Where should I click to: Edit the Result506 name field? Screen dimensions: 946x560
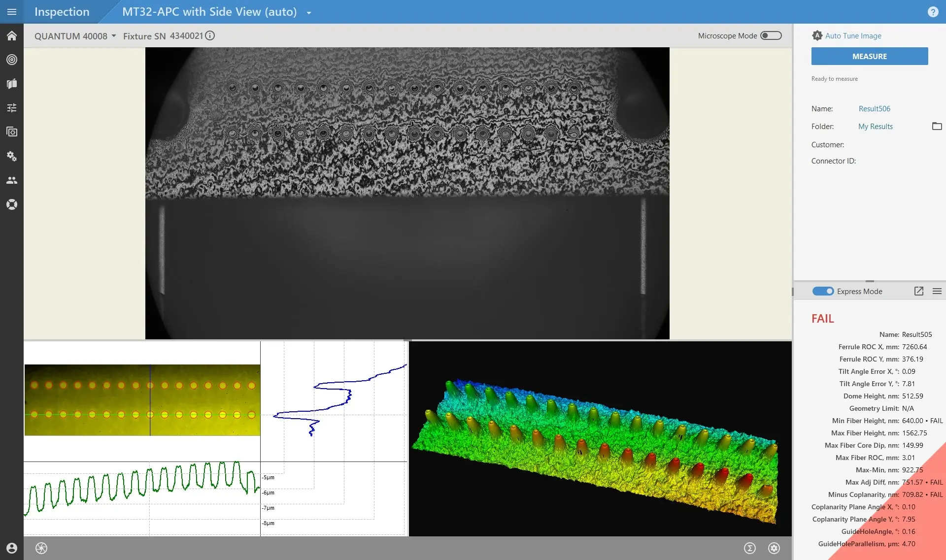(x=874, y=108)
